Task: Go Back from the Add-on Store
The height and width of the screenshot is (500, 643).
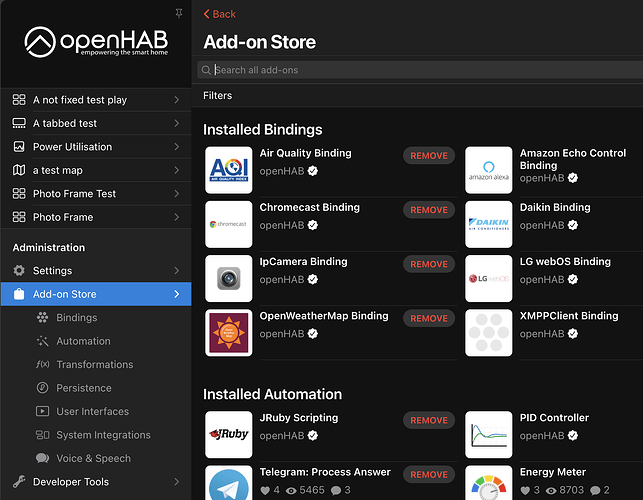Action: pyautogui.click(x=219, y=14)
